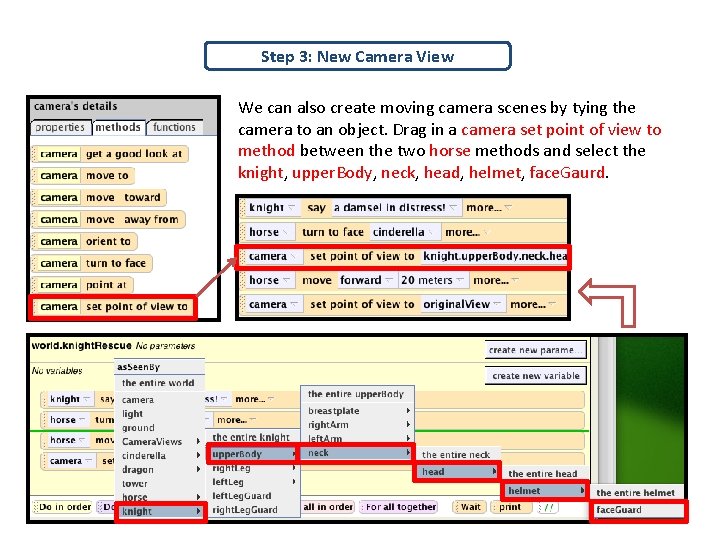This screenshot has width=720, height=540.
Task: Expand the rightArm submenu
Action: tap(358, 425)
